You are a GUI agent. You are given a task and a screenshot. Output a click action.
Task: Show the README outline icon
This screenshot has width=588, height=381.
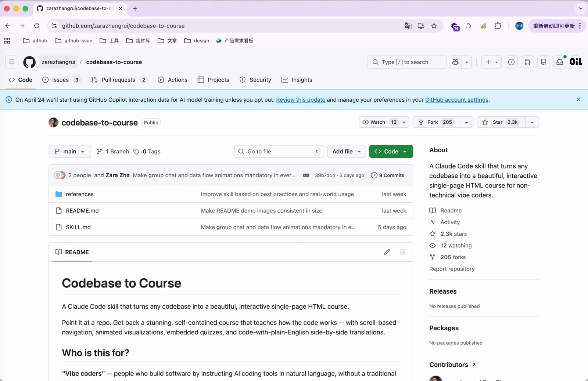[403, 252]
